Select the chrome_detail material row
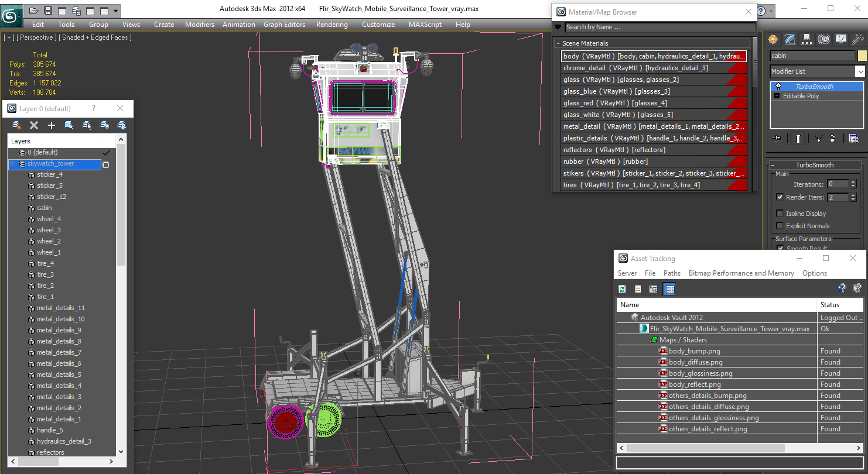 point(654,68)
